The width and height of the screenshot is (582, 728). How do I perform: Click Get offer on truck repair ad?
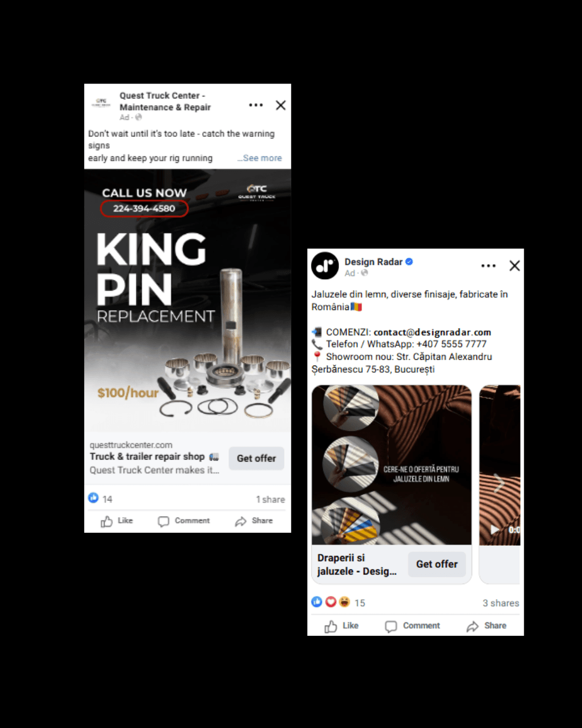[257, 458]
